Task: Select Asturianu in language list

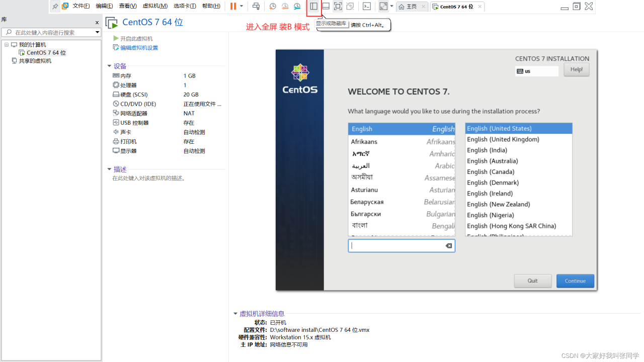Action: tap(401, 190)
